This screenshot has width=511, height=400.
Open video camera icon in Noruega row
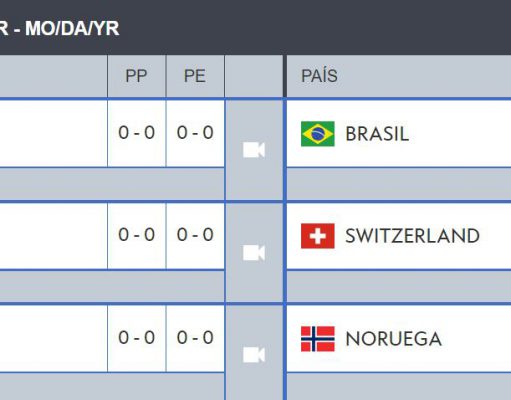click(254, 355)
